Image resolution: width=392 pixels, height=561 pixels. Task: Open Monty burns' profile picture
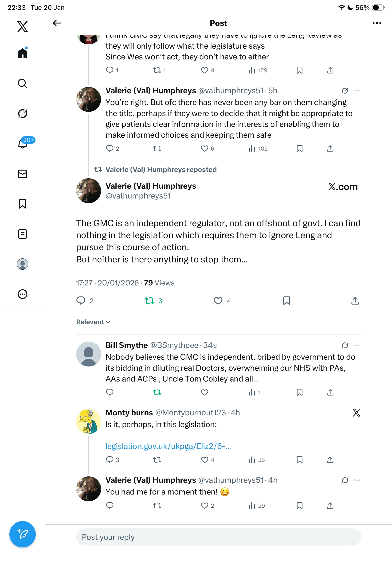88,421
